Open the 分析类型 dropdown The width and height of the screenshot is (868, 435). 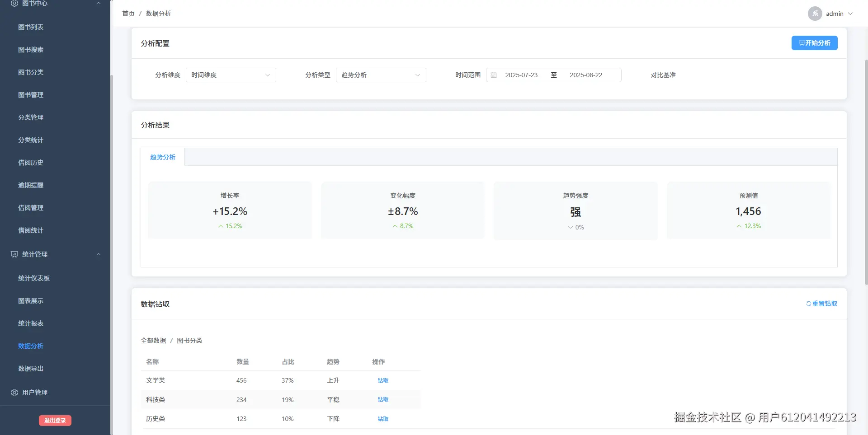tap(381, 75)
